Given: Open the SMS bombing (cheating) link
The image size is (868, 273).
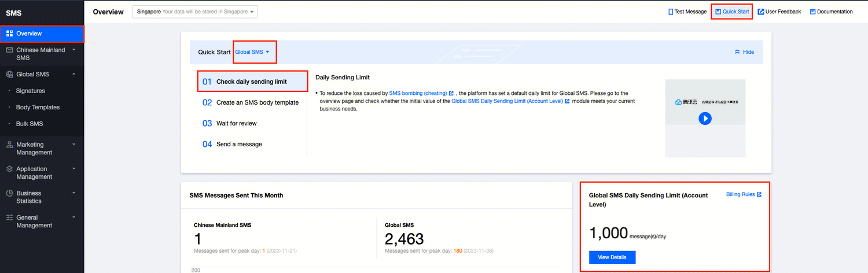Looking at the screenshot, I should pos(418,93).
